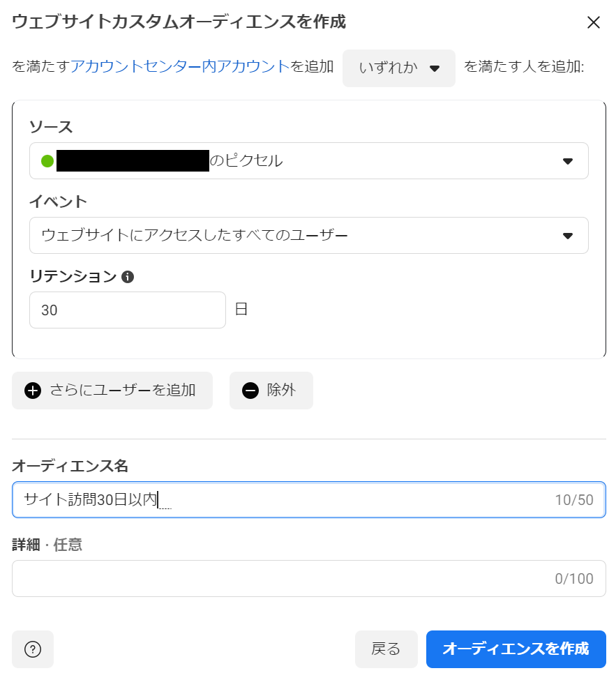Select the ウェブサイトにアクセスしたすべてのユーザー event field
616x673 pixels.
pos(308,235)
